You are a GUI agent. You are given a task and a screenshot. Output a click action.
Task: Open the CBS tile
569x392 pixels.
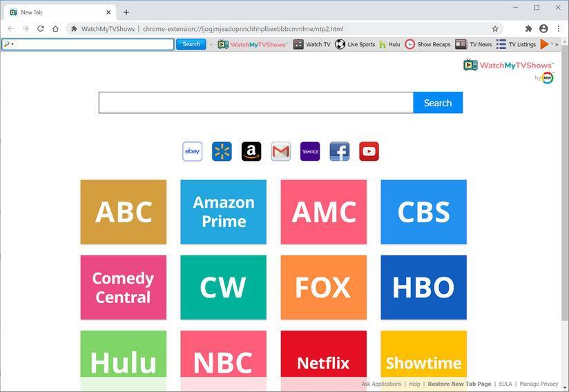[424, 212]
